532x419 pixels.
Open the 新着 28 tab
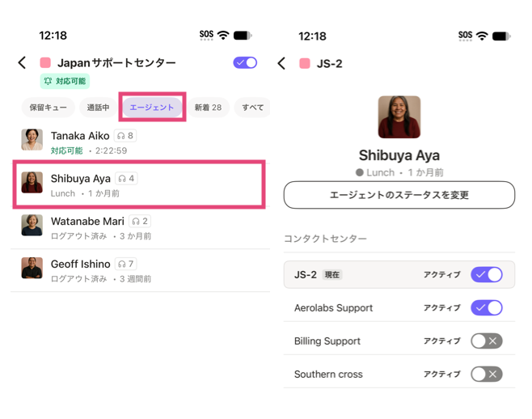click(208, 108)
